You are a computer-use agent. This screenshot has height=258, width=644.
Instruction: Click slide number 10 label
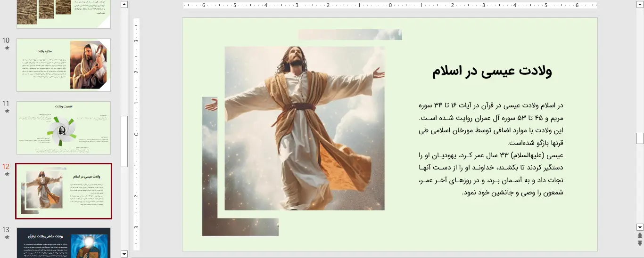[x=6, y=40]
